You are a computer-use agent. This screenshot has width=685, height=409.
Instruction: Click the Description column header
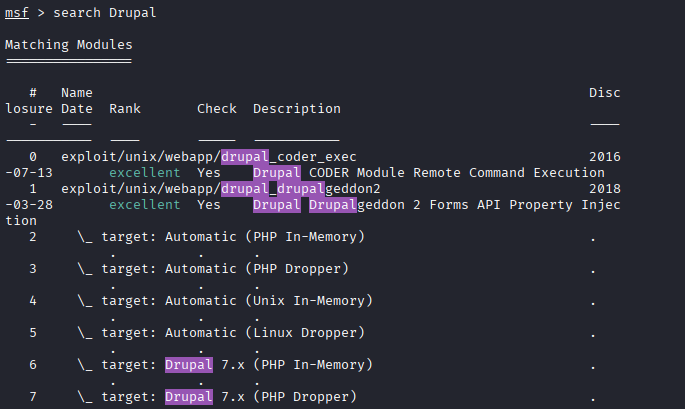pyautogui.click(x=297, y=109)
